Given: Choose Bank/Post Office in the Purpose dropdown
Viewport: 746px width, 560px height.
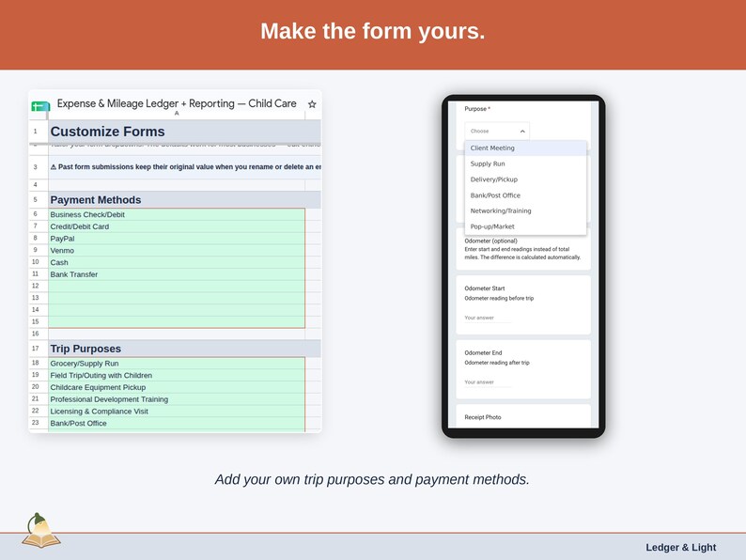Looking at the screenshot, I should pos(525,195).
